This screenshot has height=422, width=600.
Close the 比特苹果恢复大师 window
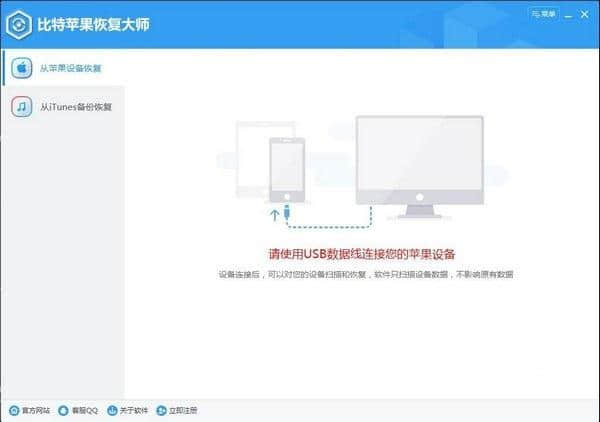point(585,15)
